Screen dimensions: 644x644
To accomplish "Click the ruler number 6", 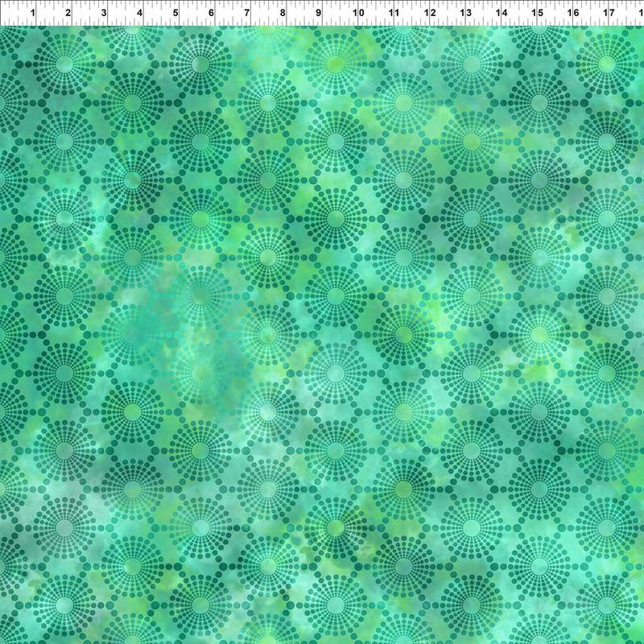I will point(211,13).
